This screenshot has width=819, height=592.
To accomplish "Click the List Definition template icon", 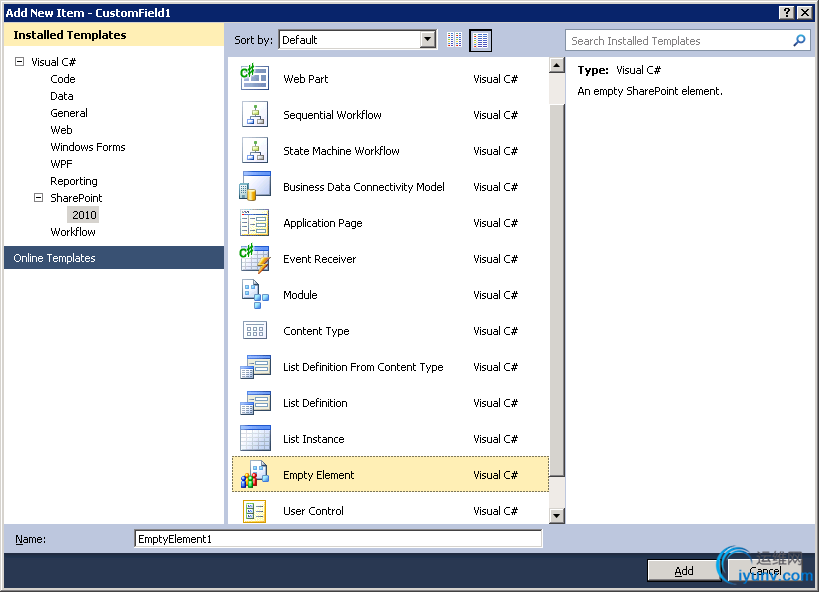I will (x=255, y=403).
